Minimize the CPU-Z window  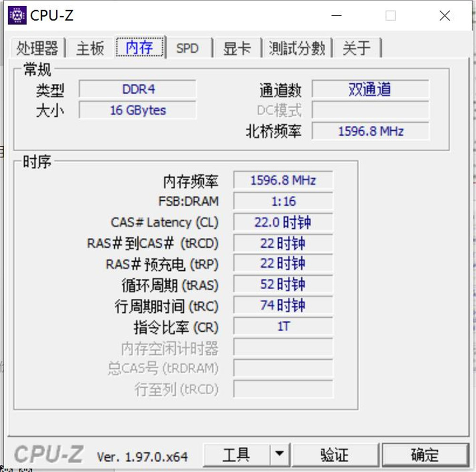pyautogui.click(x=337, y=15)
